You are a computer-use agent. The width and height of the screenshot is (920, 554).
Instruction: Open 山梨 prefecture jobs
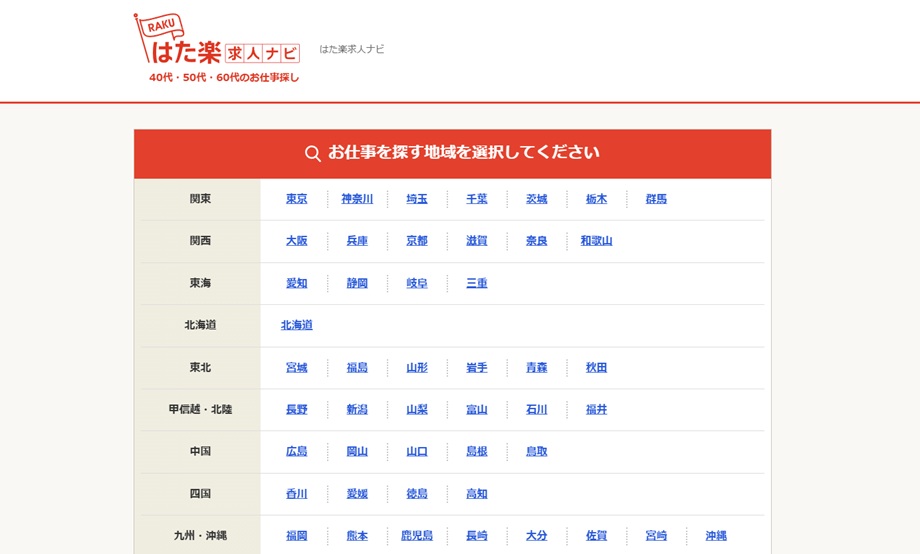(x=417, y=410)
